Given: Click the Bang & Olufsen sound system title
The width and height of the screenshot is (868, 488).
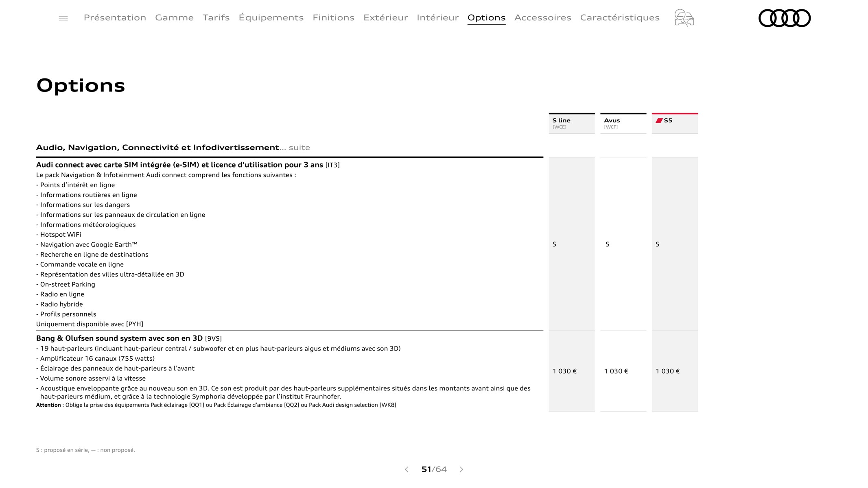Looking at the screenshot, I should (x=129, y=338).
